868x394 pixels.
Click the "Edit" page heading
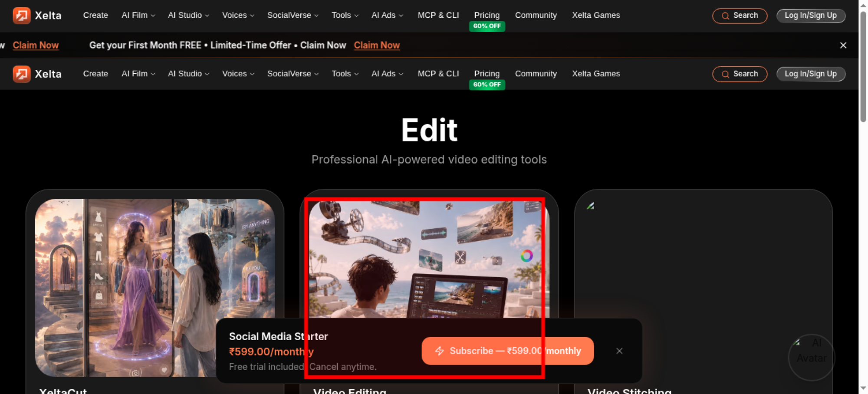[x=429, y=130]
